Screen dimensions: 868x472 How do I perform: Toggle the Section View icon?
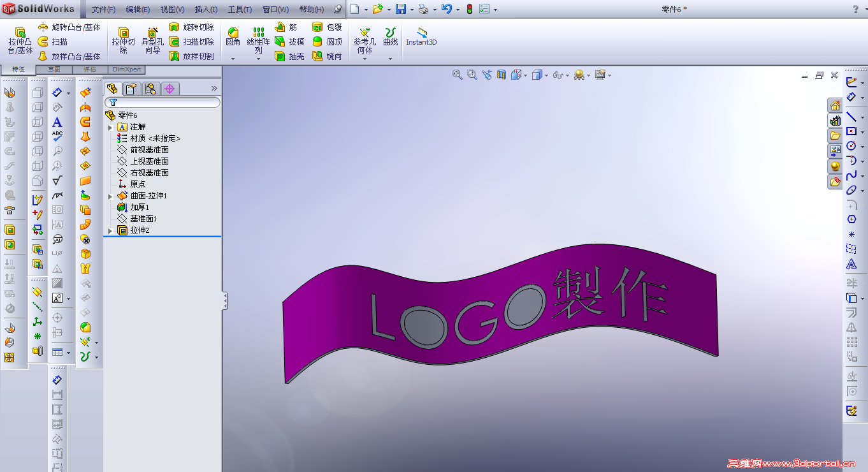[502, 75]
